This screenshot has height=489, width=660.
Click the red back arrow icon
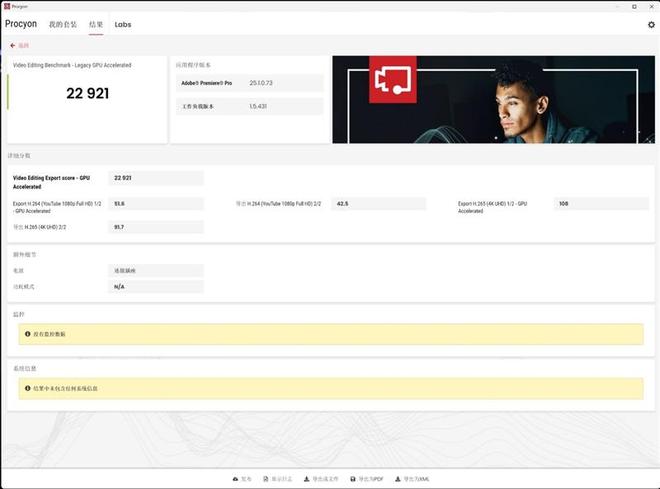pyautogui.click(x=12, y=45)
